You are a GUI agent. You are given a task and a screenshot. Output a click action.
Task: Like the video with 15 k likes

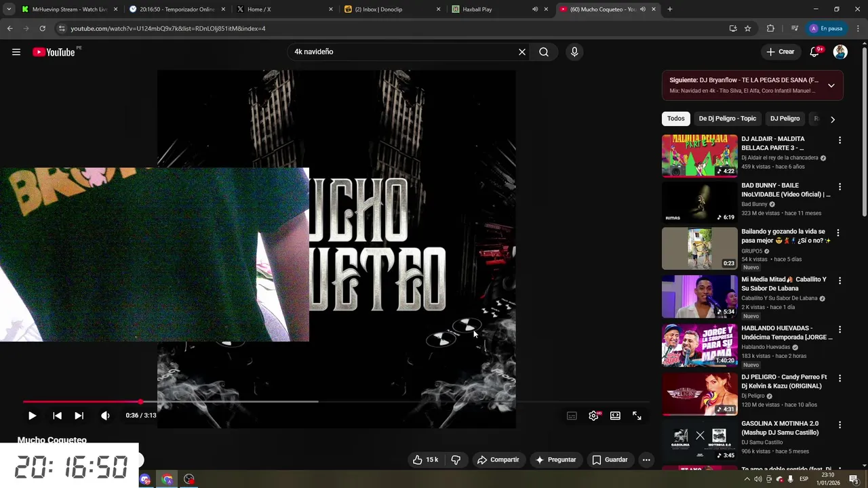(425, 460)
